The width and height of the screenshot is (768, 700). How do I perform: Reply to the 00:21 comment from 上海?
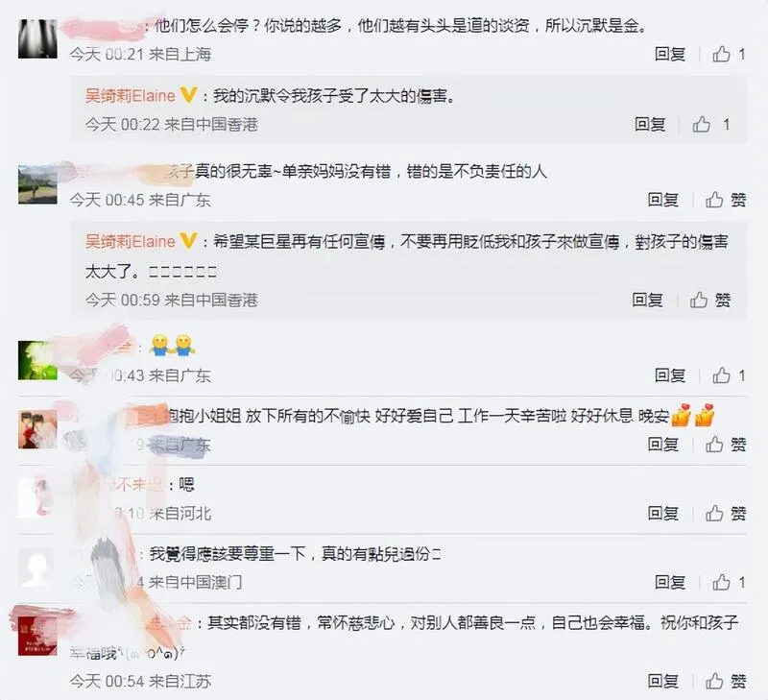coord(669,54)
